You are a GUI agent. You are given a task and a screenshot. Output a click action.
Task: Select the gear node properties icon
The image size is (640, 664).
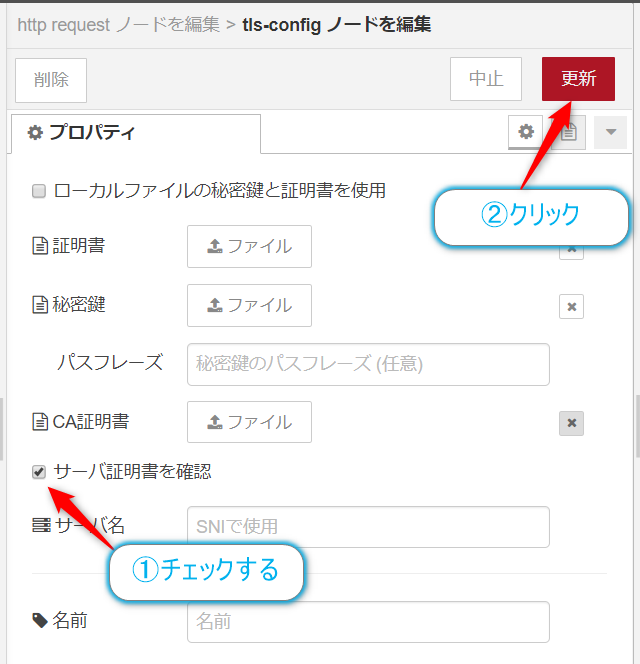point(526,132)
